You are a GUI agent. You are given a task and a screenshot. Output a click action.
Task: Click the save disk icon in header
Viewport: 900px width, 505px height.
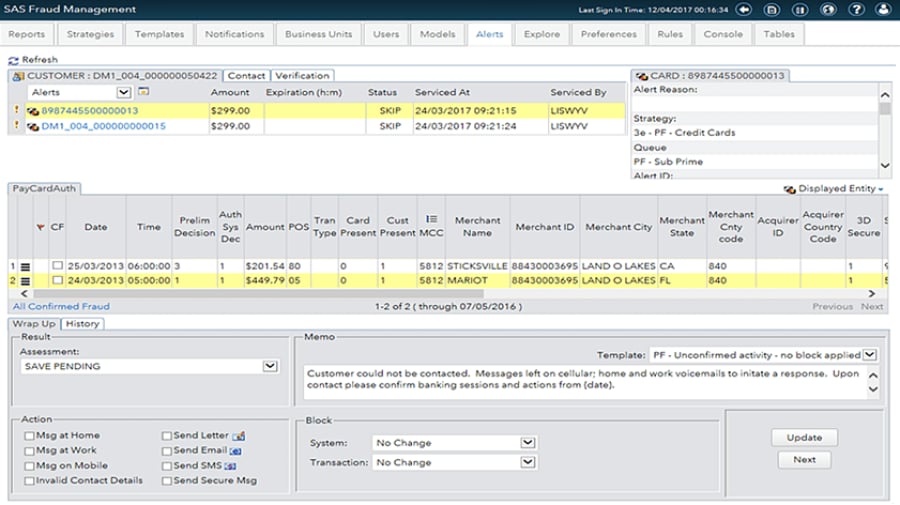(x=772, y=10)
